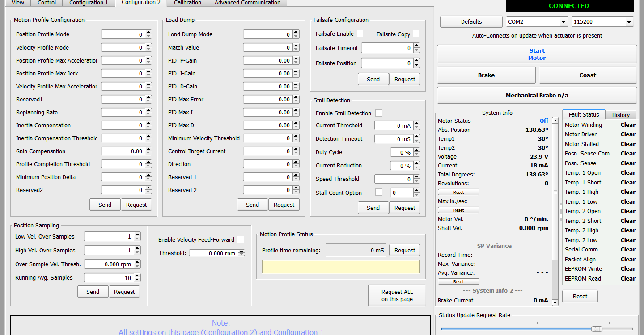The image size is (644, 335).
Task: Click the Running Avg. Samples stepper
Action: point(137,278)
